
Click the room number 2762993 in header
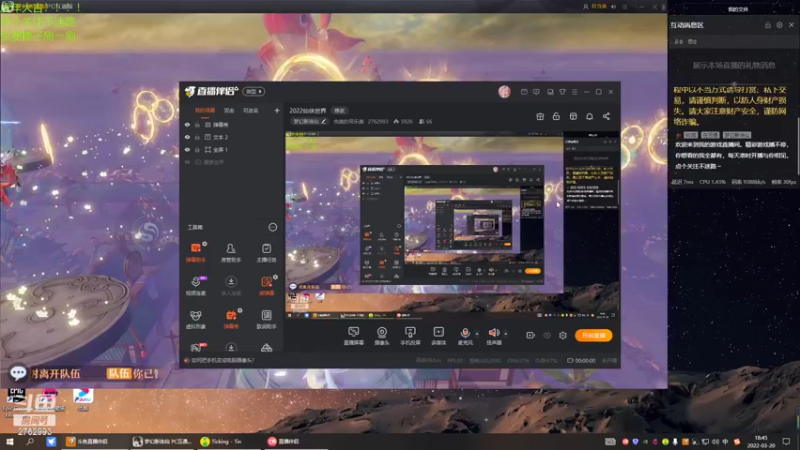(x=378, y=122)
